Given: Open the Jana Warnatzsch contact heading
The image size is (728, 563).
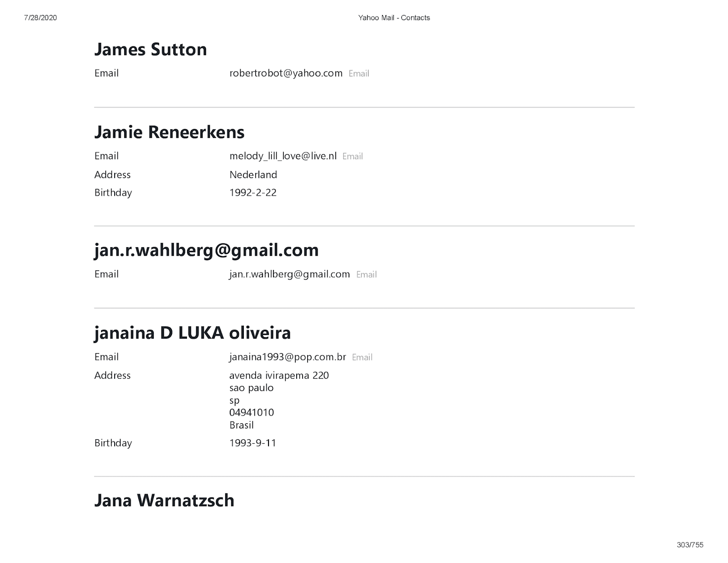Looking at the screenshot, I should click(x=164, y=500).
